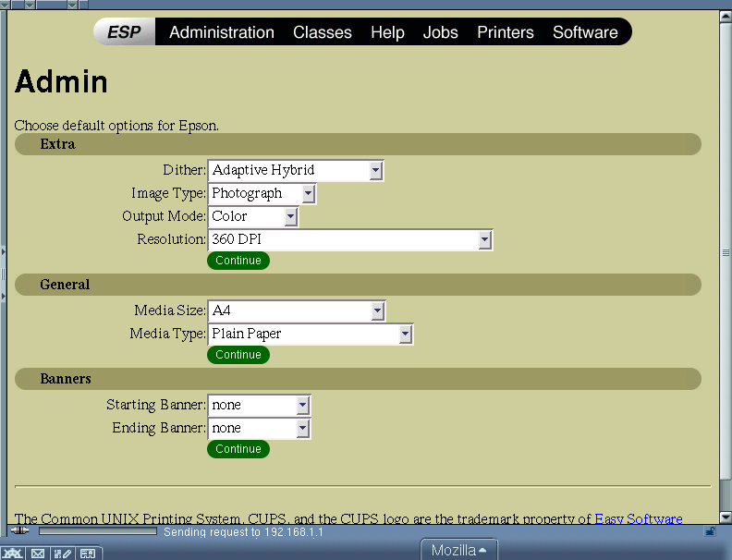Toggle the online/offline plug icon
The width and height of the screenshot is (732, 560).
(x=19, y=530)
